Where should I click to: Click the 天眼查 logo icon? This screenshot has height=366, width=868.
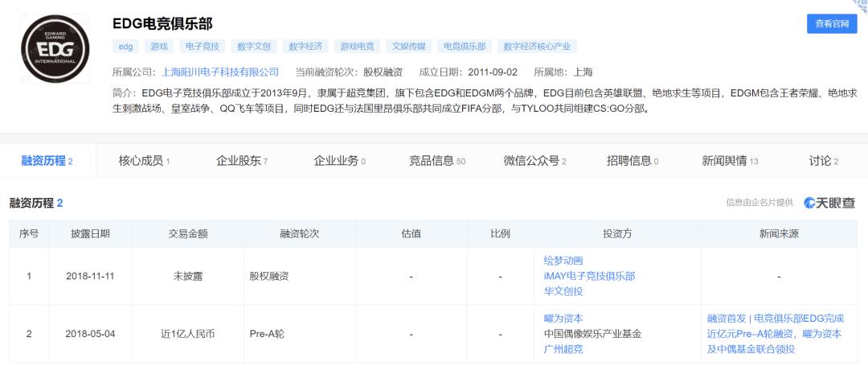(x=829, y=203)
